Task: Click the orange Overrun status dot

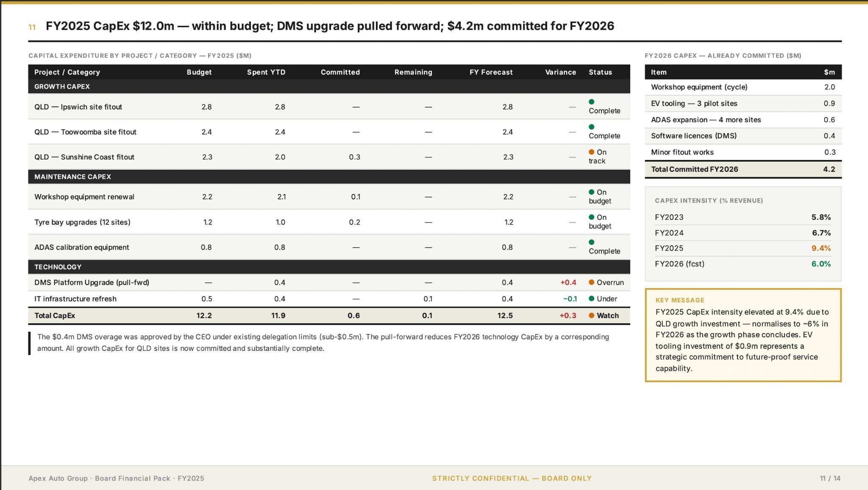Action: coord(592,283)
